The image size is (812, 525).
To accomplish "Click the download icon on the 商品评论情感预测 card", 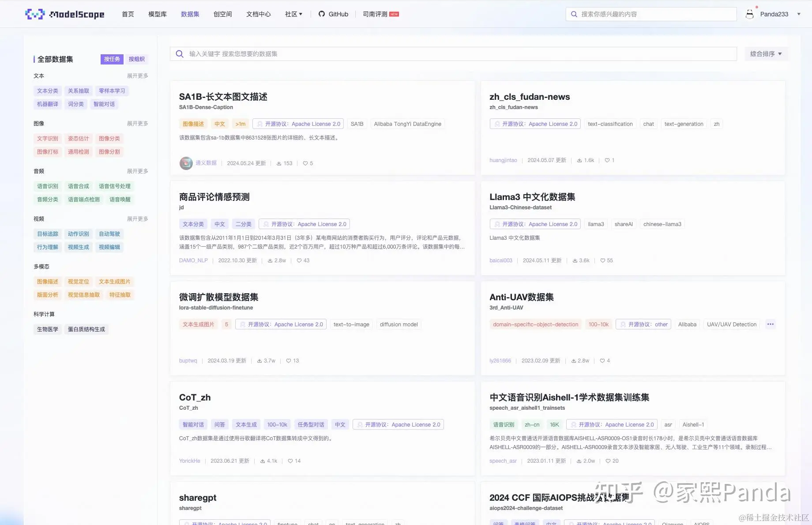I will (270, 261).
